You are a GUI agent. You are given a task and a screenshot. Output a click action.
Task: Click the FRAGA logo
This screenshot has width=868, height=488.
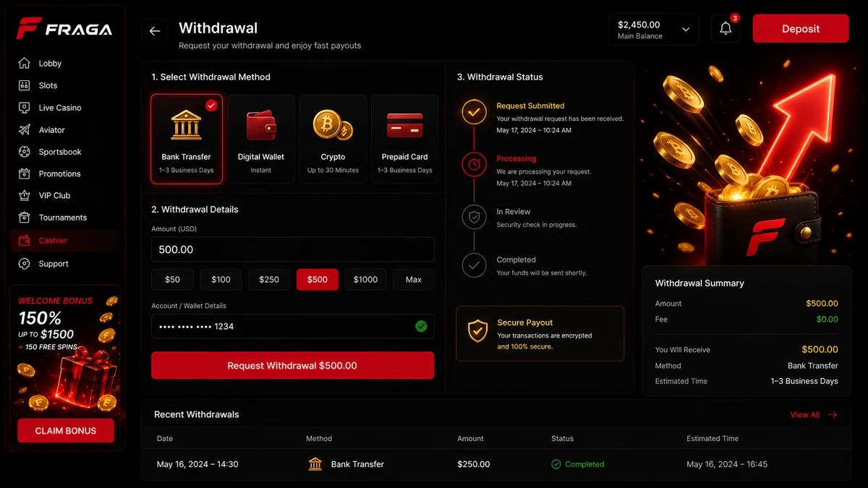(x=64, y=29)
